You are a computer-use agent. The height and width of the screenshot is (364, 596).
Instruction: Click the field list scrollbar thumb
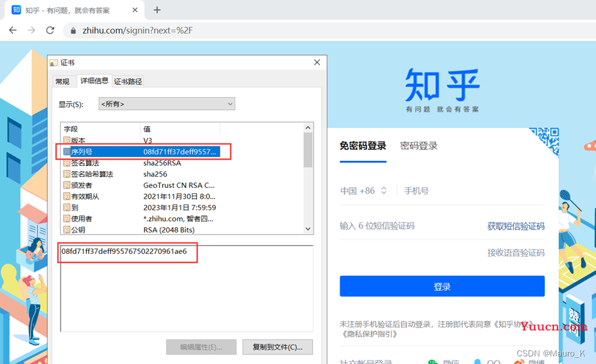[308, 150]
